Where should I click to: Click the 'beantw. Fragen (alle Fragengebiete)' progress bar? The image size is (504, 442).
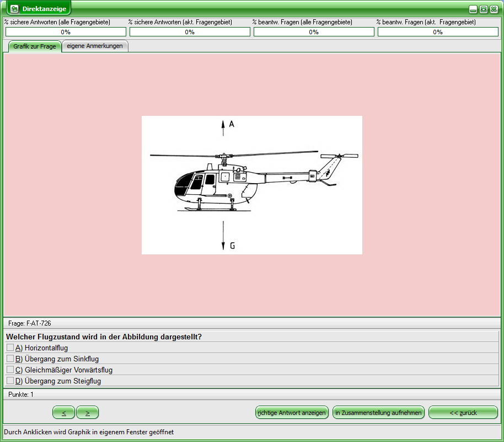pyautogui.click(x=314, y=32)
